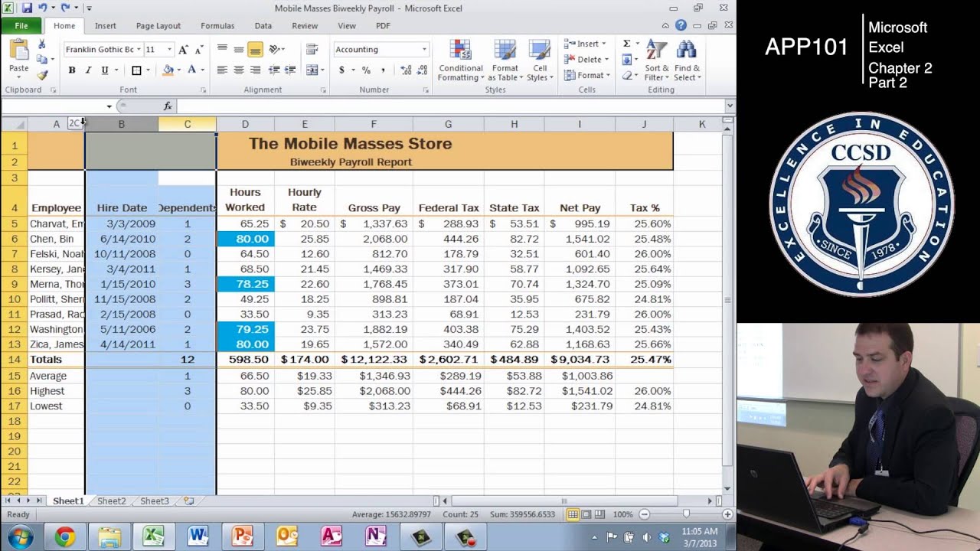The height and width of the screenshot is (551, 980).
Task: Copy selection using the Copy icon
Action: [42, 59]
